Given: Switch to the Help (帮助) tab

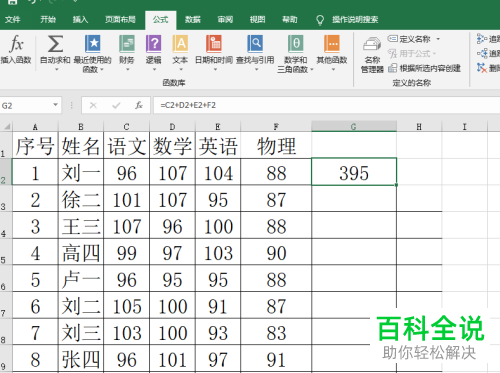Looking at the screenshot, I should click(x=289, y=19).
